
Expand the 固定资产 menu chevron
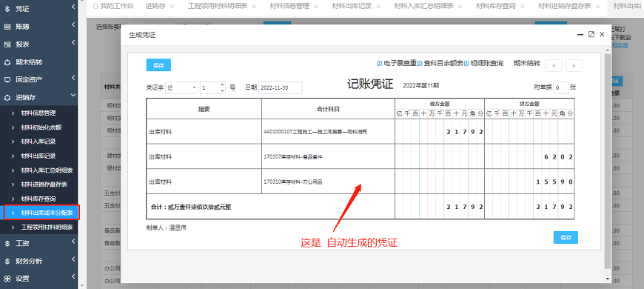(x=73, y=78)
